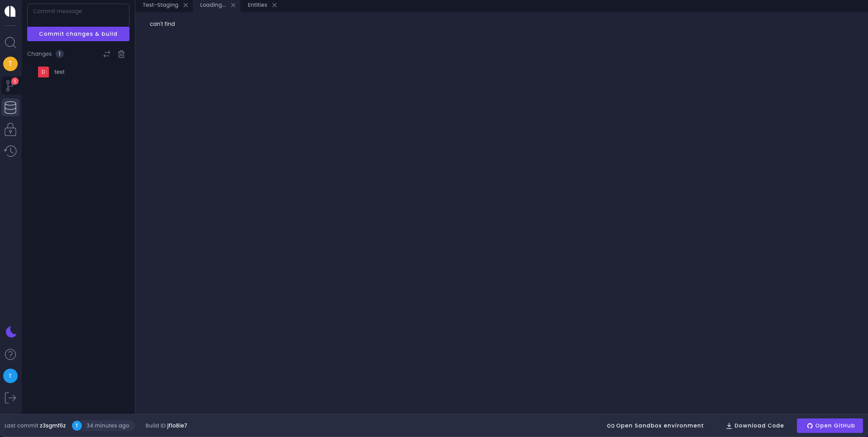The height and width of the screenshot is (437, 868).
Task: Toggle dark mode moon icon
Action: (x=11, y=332)
